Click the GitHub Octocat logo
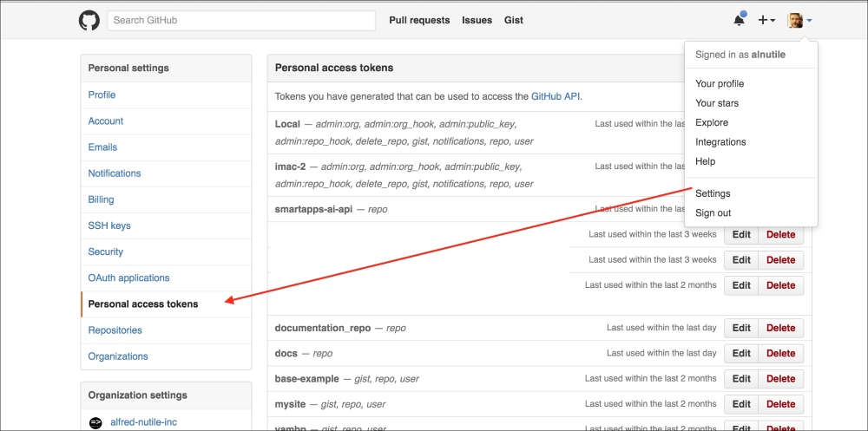The width and height of the screenshot is (868, 431). click(89, 21)
